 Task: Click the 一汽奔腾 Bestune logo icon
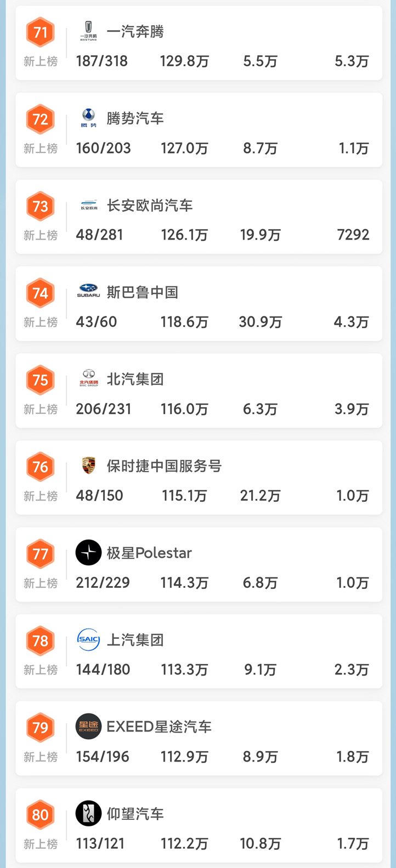pos(88,31)
